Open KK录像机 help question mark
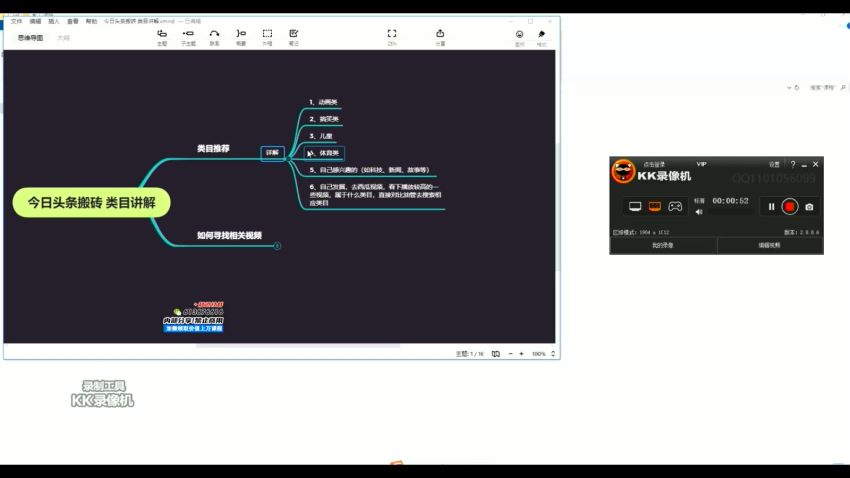This screenshot has height=478, width=850. pos(793,164)
